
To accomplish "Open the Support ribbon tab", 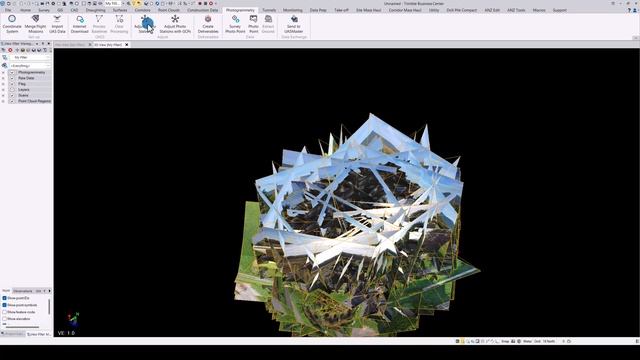I will [x=560, y=10].
